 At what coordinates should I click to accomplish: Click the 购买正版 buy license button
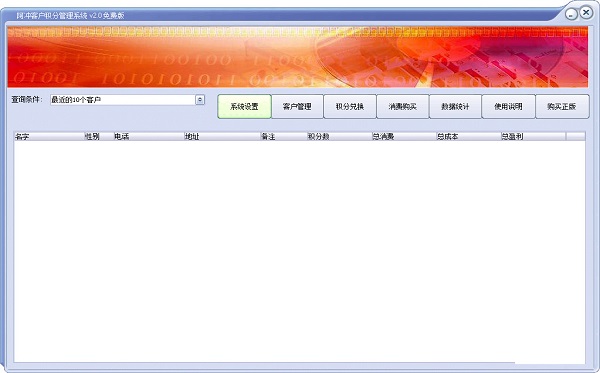point(562,107)
